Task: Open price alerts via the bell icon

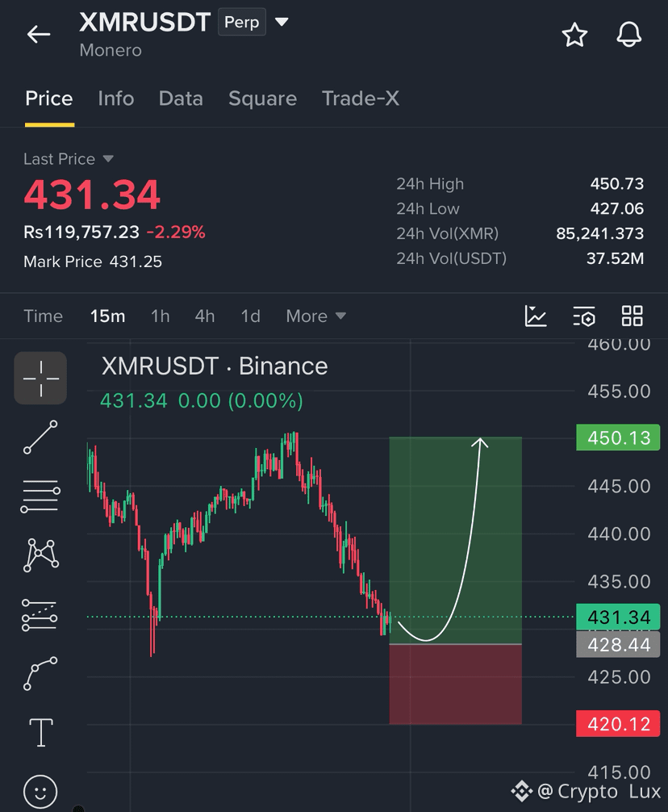Action: coord(628,35)
